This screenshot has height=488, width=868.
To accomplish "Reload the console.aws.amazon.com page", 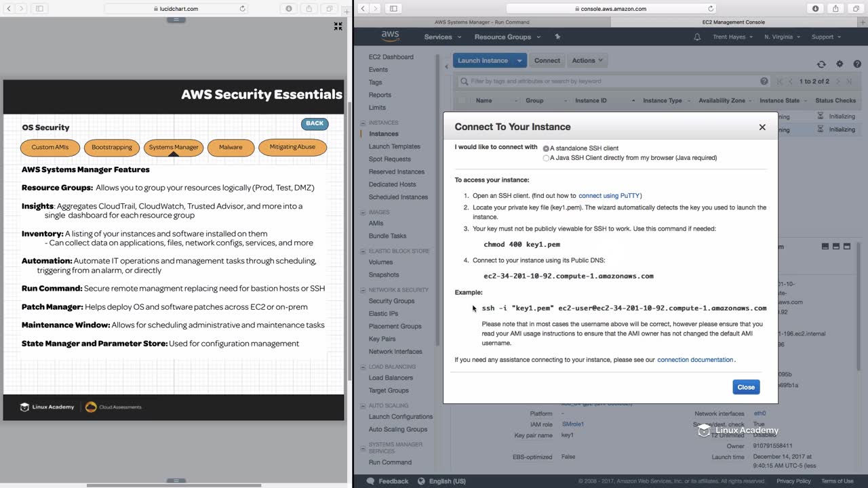I will (x=711, y=9).
